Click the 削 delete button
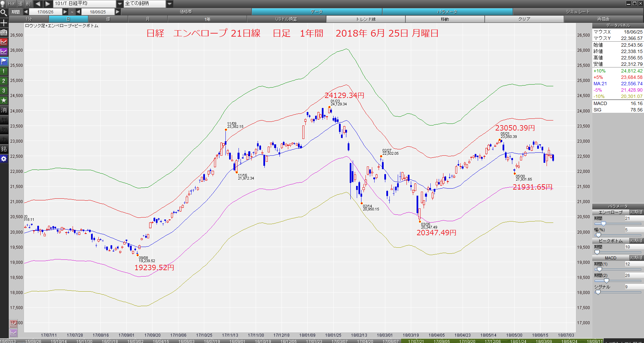The width and height of the screenshot is (644, 343). coord(29,4)
